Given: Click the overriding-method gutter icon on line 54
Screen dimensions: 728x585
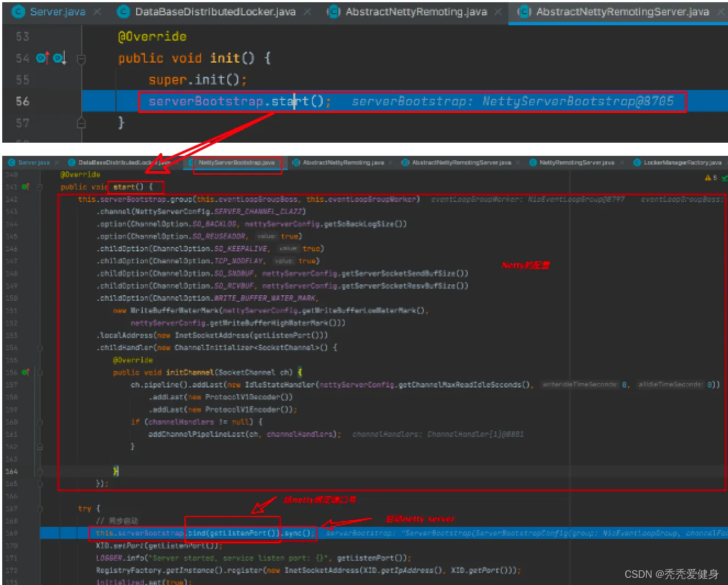Looking at the screenshot, I should point(43,58).
